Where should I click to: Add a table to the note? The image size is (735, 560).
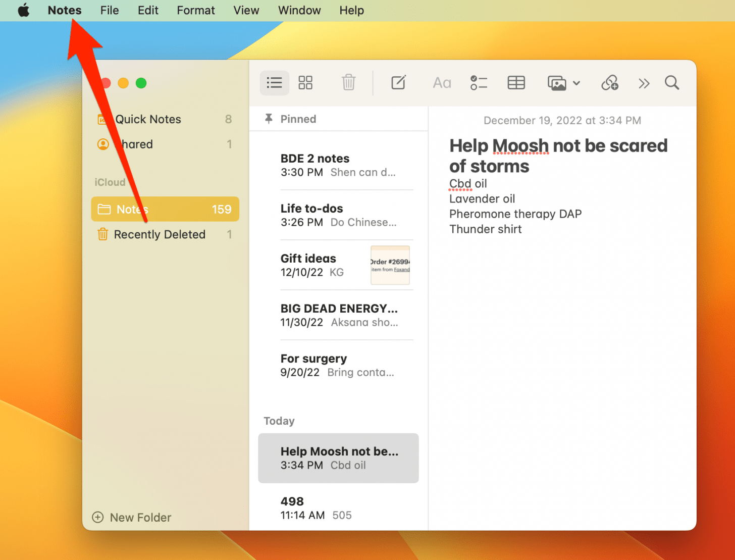[x=516, y=82]
